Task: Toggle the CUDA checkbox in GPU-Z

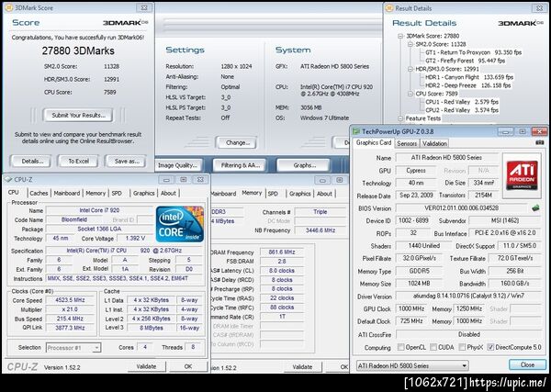Action: click(x=433, y=347)
